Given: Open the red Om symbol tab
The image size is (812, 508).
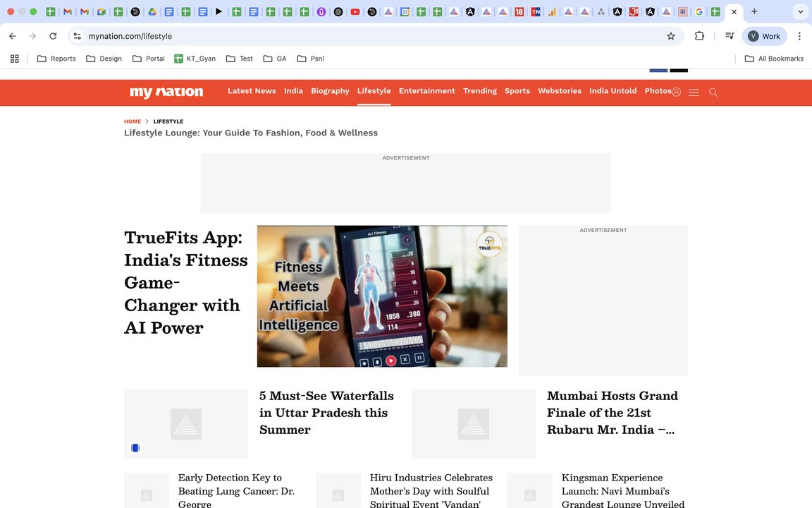Looking at the screenshot, I should 634,11.
